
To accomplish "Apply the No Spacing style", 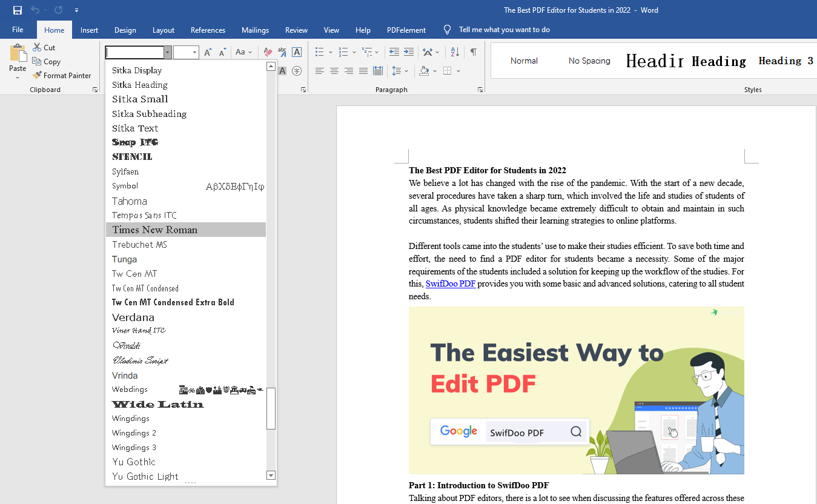I will click(x=589, y=61).
